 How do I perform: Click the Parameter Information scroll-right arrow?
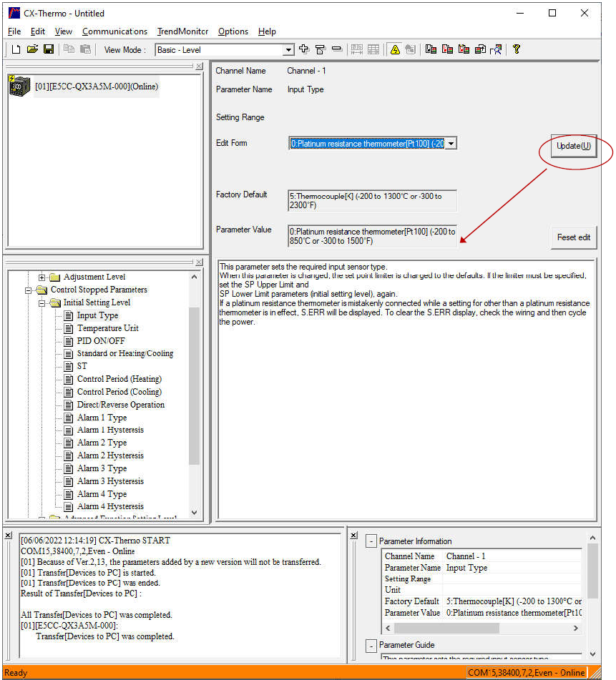coord(576,628)
